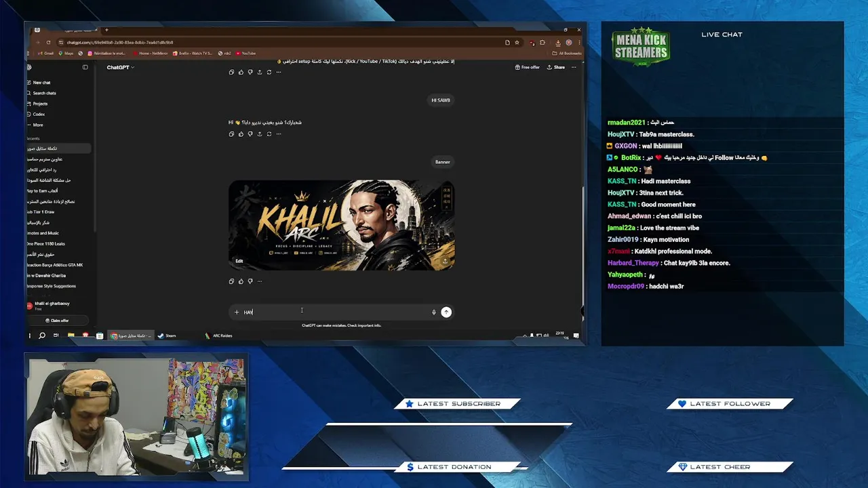Open Chrome downloads icon
The width and height of the screenshot is (868, 488).
click(558, 42)
